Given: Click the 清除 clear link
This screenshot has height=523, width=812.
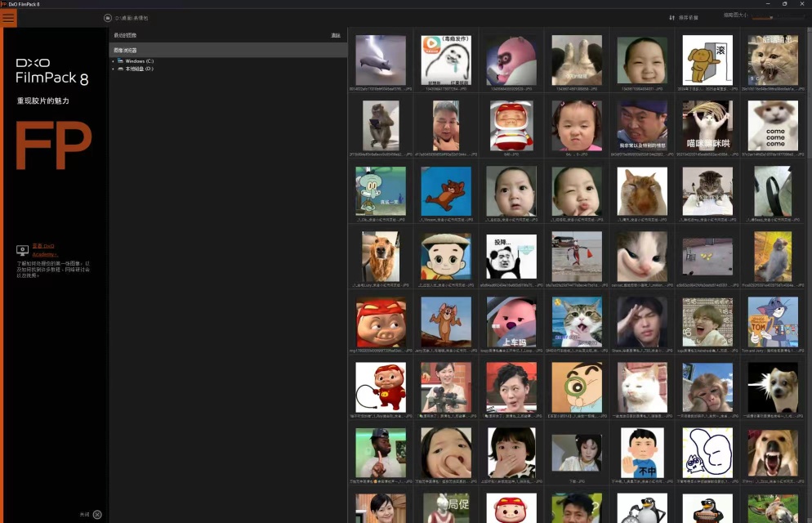Looking at the screenshot, I should pos(336,35).
